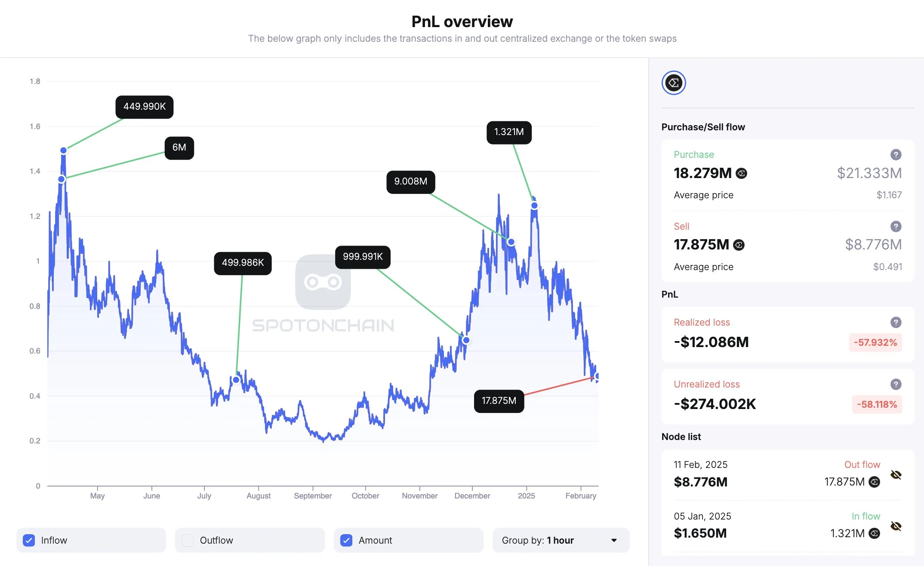The height and width of the screenshot is (566, 924).
Task: Click token icon beside 17.875M sell amount
Action: coord(739,245)
